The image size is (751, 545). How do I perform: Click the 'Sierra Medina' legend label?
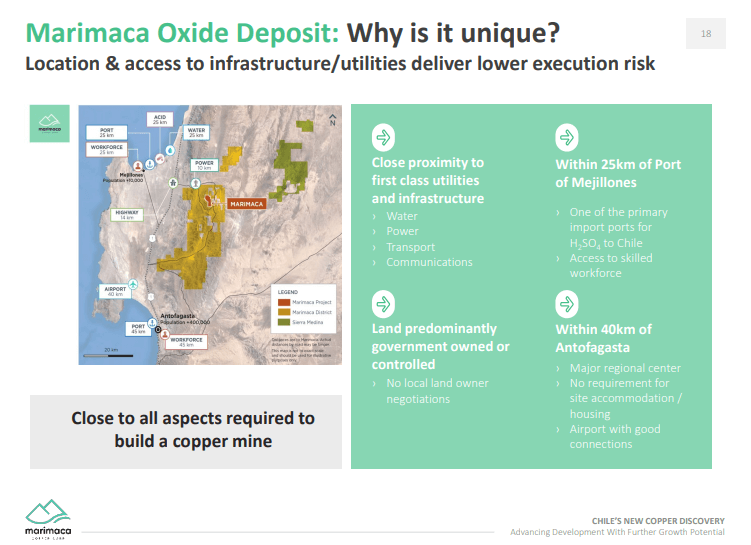[307, 322]
